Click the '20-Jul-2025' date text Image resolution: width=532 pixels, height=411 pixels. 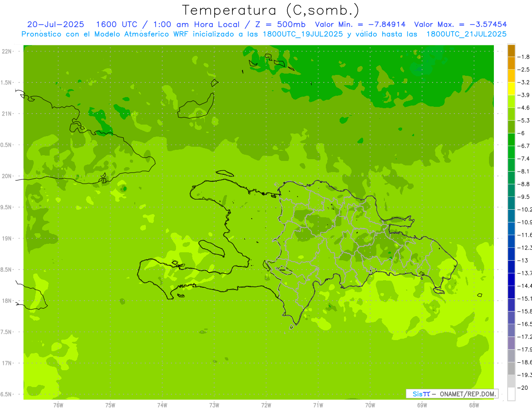(x=55, y=24)
